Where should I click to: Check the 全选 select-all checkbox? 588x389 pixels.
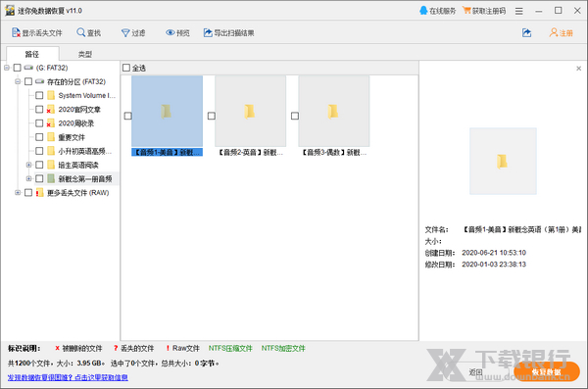tap(126, 68)
